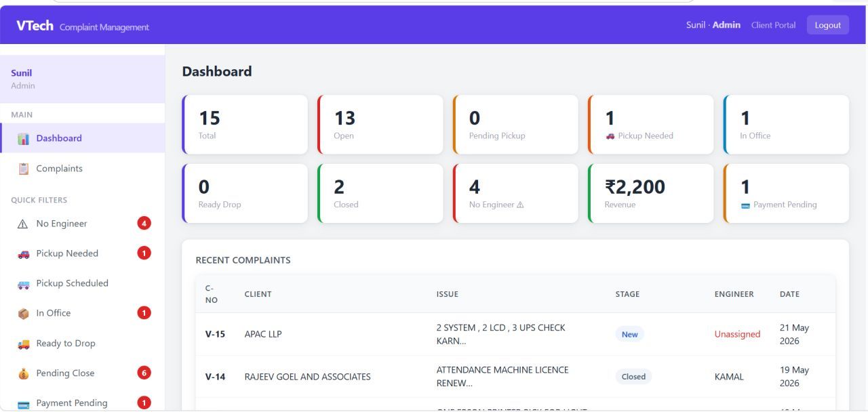Viewport: 868px width, 412px height.
Task: Open the Ready Drop 0 stat card
Action: [x=245, y=193]
